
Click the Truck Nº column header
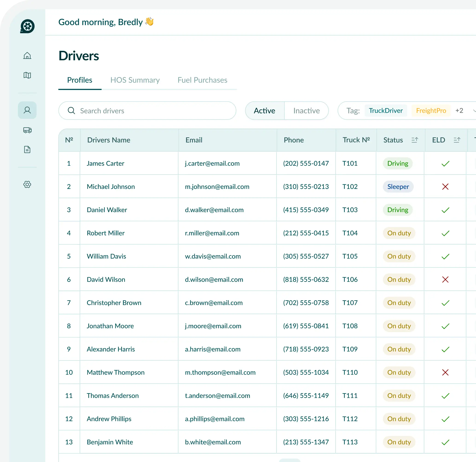(x=356, y=140)
